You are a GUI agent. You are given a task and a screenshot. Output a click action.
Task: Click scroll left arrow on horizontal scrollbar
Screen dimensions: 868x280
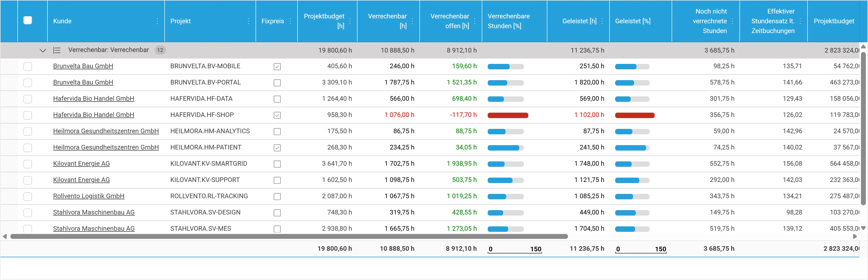pos(5,237)
